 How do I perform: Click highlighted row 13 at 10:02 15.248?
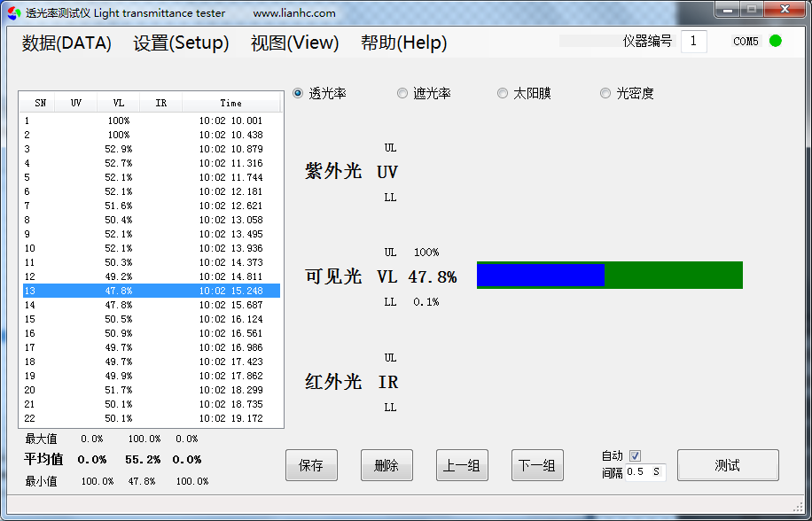coord(152,291)
